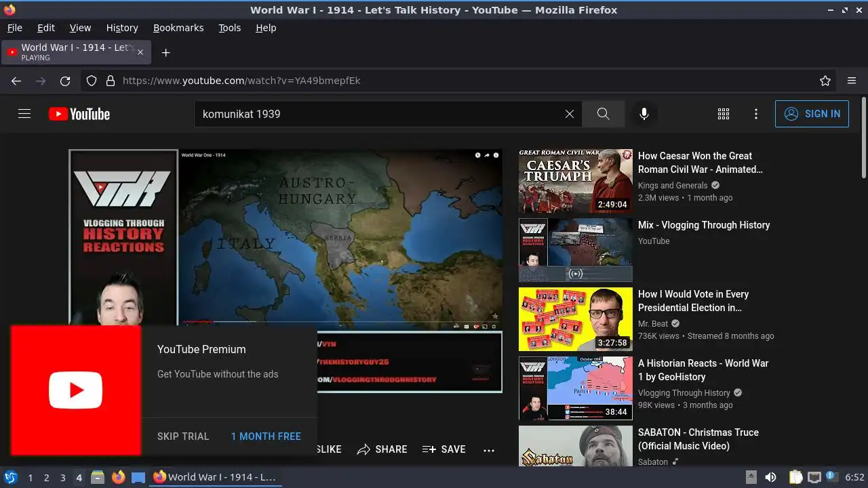The width and height of the screenshot is (868, 488).
Task: Open GeoHistory reaction video thumbnail
Action: coord(576,388)
